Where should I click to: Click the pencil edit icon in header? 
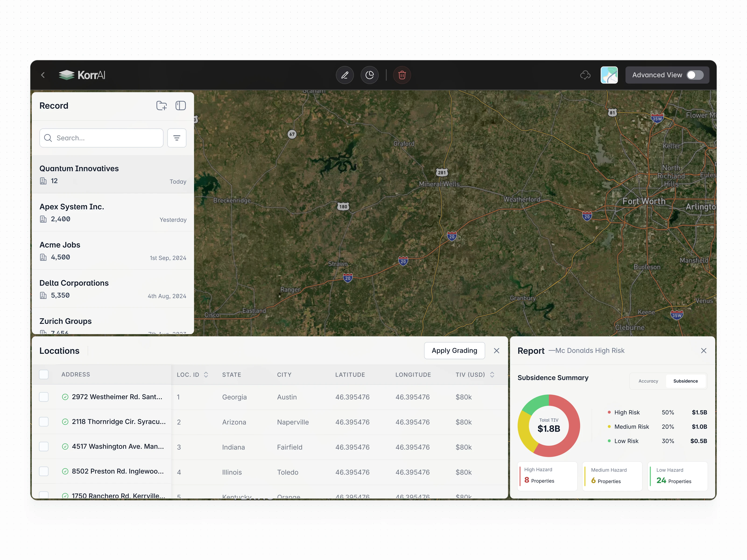(345, 75)
